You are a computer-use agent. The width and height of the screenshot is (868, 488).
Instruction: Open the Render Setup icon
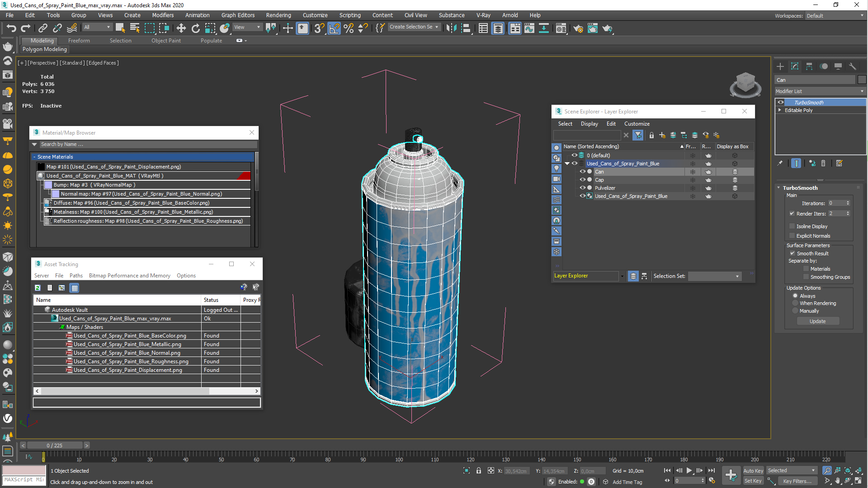point(578,28)
